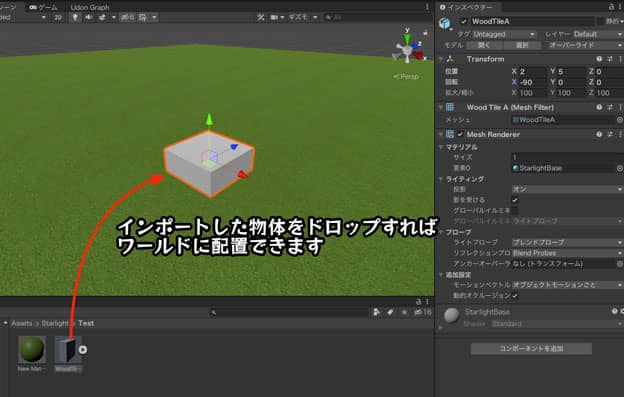Toggle the 2D view button
Screen dimensions: 624x397
click(58, 18)
